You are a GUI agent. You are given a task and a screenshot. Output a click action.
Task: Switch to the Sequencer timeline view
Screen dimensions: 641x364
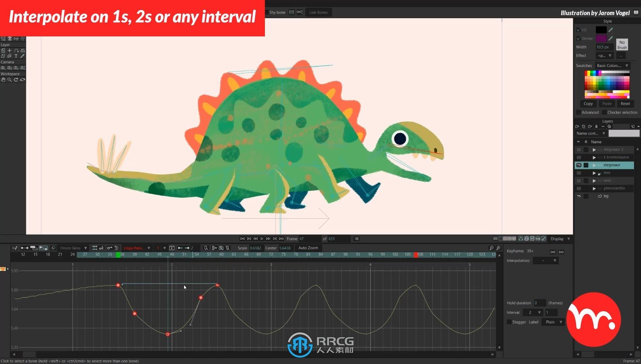(x=34, y=248)
